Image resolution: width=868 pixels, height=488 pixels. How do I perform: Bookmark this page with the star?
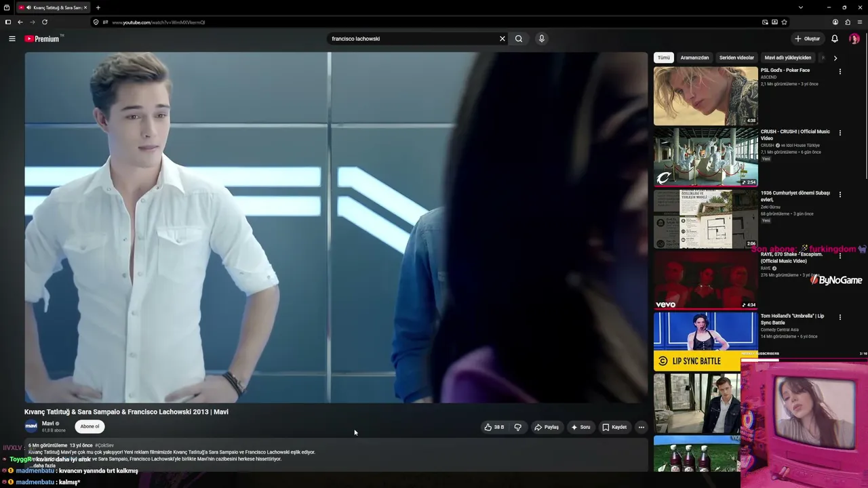pos(785,22)
